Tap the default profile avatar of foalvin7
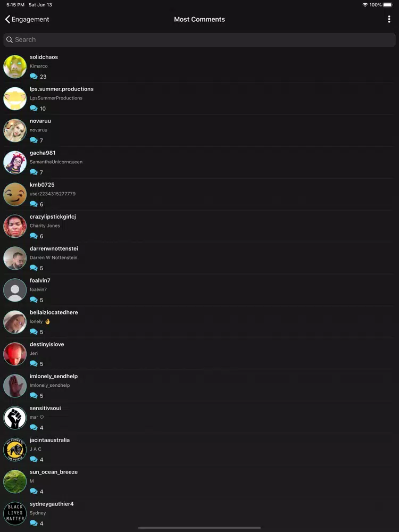 [15, 290]
